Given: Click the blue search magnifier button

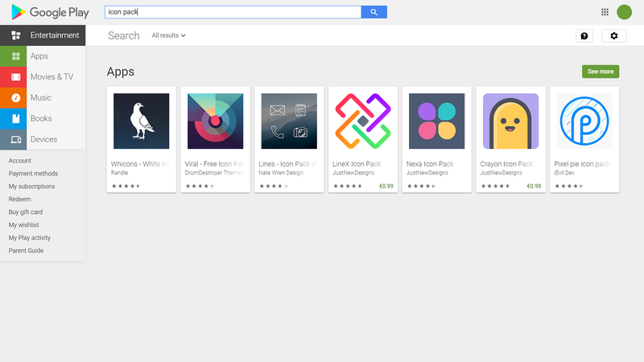Looking at the screenshot, I should click(374, 12).
